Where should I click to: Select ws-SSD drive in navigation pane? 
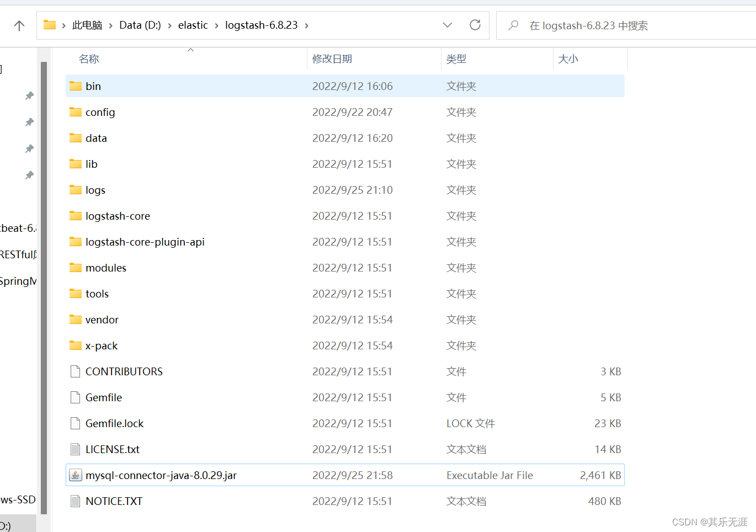[18, 499]
